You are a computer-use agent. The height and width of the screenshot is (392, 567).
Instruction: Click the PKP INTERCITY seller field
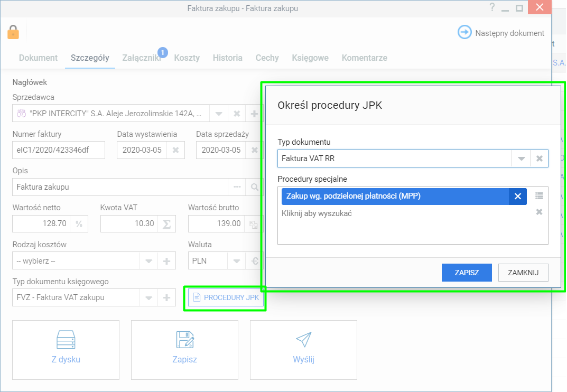pyautogui.click(x=111, y=114)
